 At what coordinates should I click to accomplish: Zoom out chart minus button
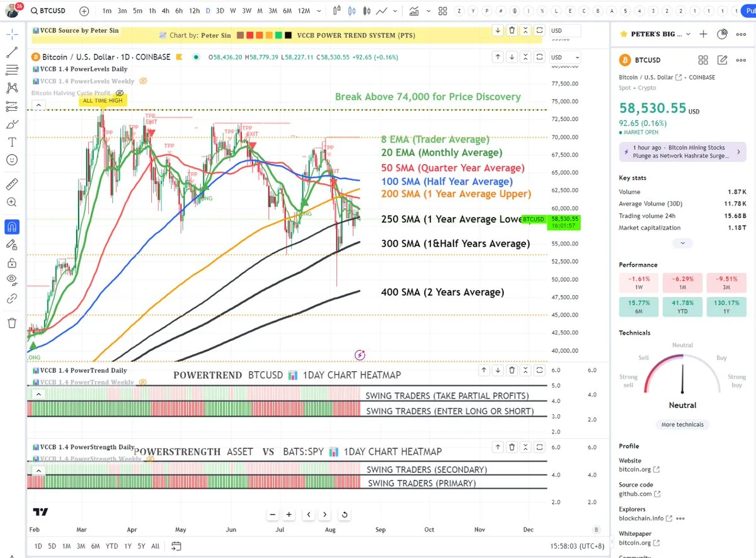click(272, 514)
